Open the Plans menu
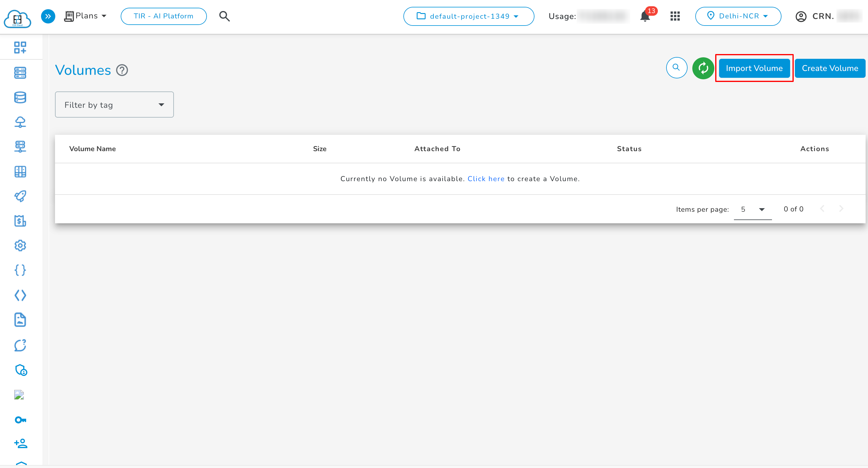The width and height of the screenshot is (868, 468). [x=86, y=15]
